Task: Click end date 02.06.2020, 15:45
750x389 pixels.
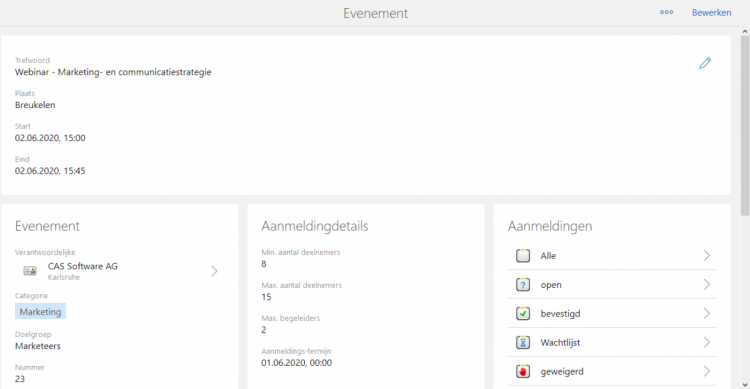Action: pyautogui.click(x=50, y=171)
